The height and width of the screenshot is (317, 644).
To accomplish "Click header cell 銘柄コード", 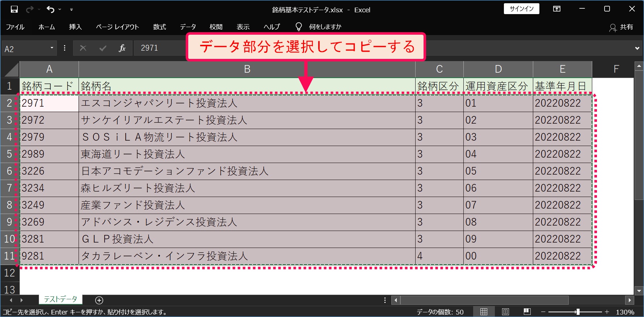I will pos(49,86).
